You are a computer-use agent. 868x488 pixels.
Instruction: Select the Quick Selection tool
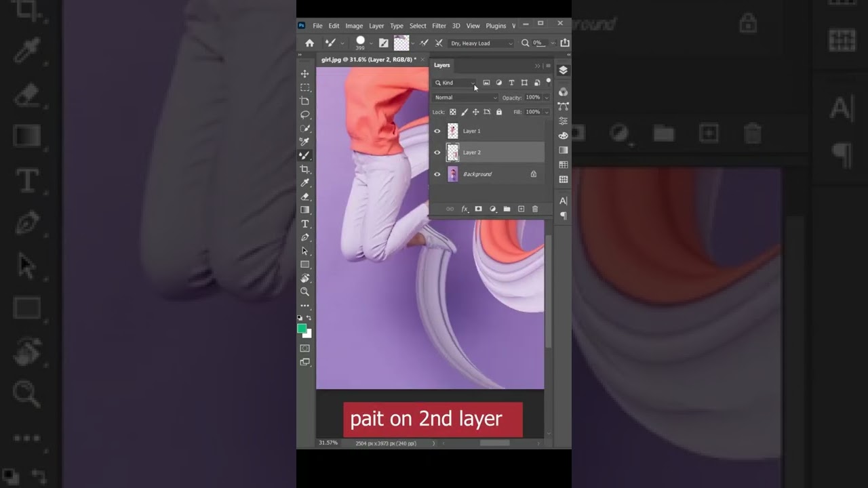coord(304,128)
